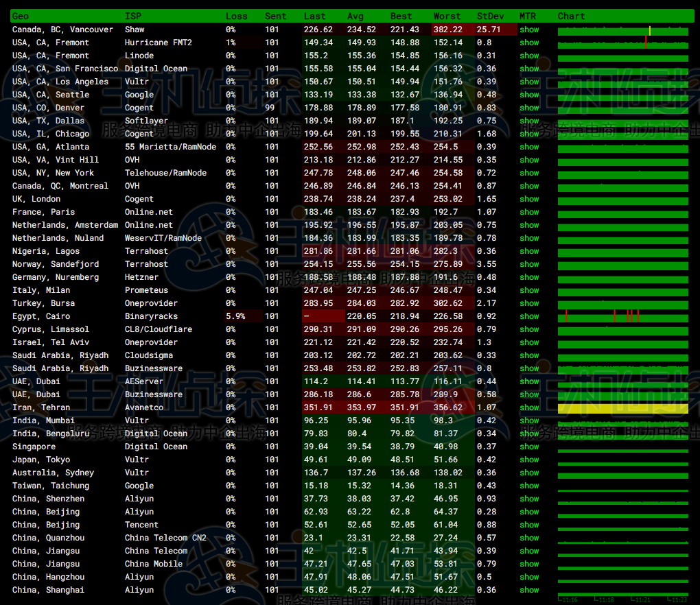Select last value 351.91 for Tehran

click(x=318, y=407)
